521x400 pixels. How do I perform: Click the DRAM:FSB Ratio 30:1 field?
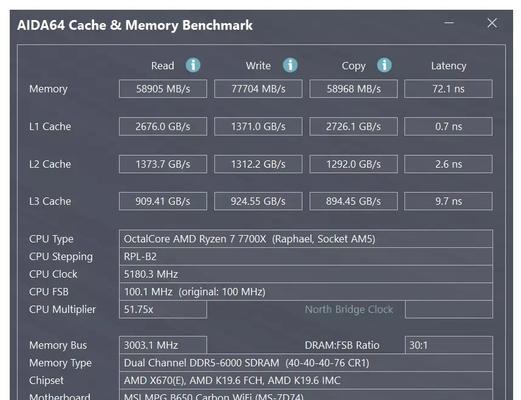[x=449, y=345]
